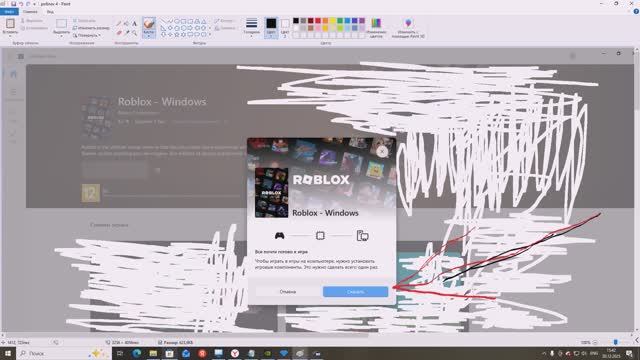Open the shape Outline dropdown

pos(225,20)
